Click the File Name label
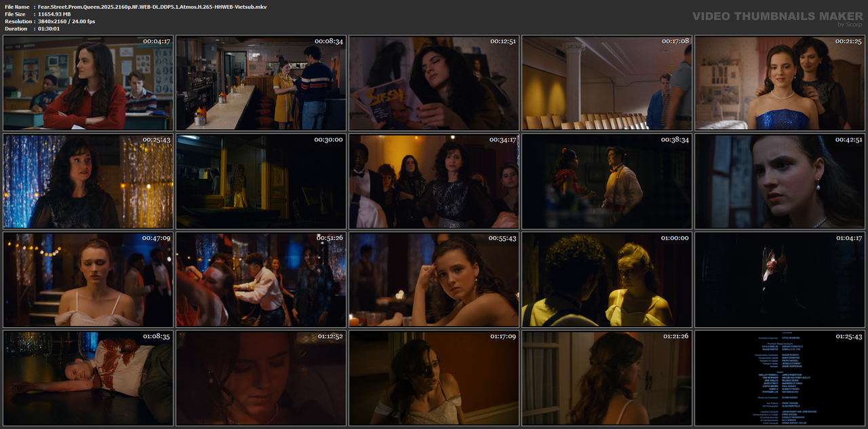868x429 pixels. [18, 6]
